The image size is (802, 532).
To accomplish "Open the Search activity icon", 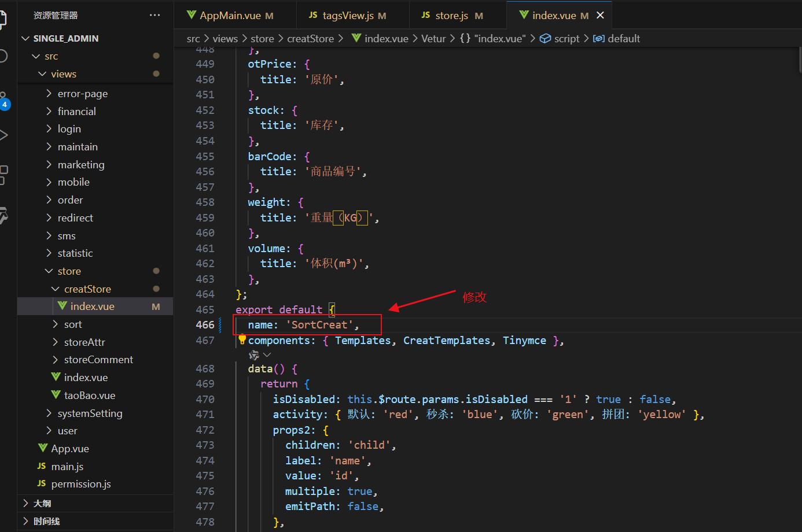I will point(3,56).
